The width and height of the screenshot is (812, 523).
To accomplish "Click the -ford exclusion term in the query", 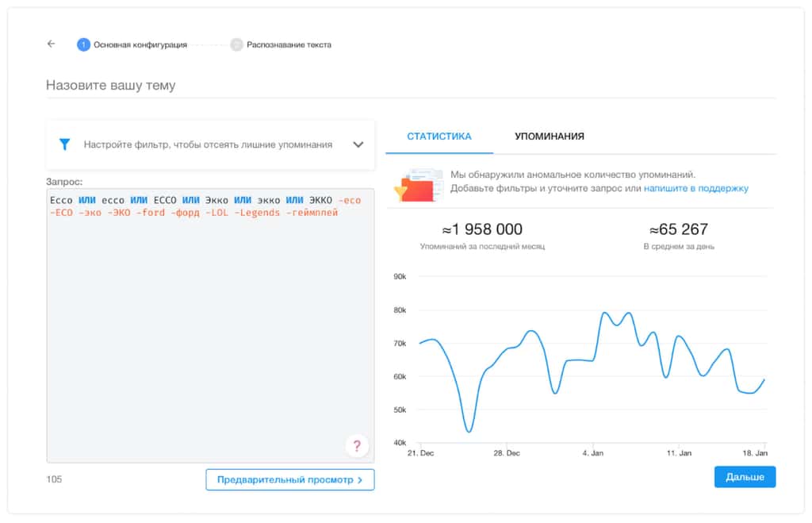I will tap(150, 213).
